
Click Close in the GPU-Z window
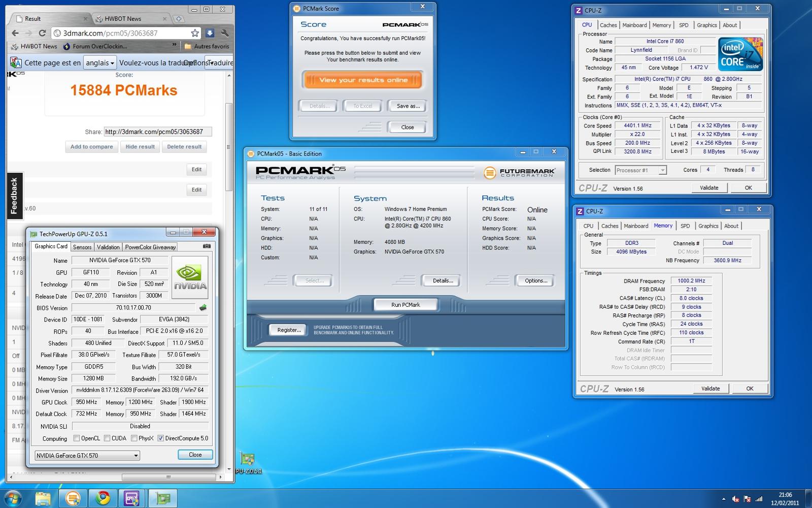point(195,455)
